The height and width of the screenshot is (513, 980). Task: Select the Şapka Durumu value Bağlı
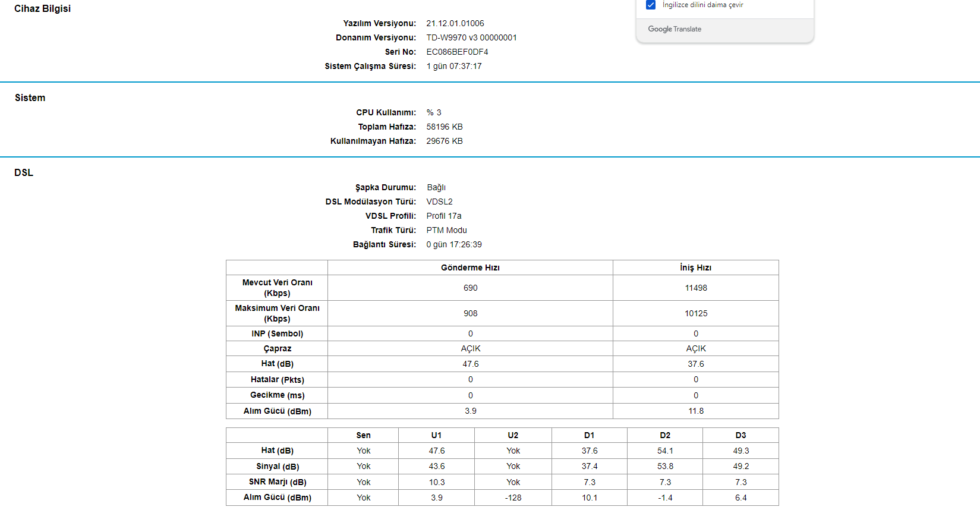tap(436, 187)
